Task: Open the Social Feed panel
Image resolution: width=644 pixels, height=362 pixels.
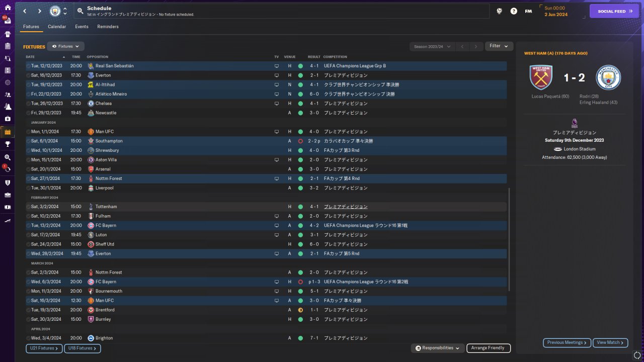Action: (x=614, y=11)
